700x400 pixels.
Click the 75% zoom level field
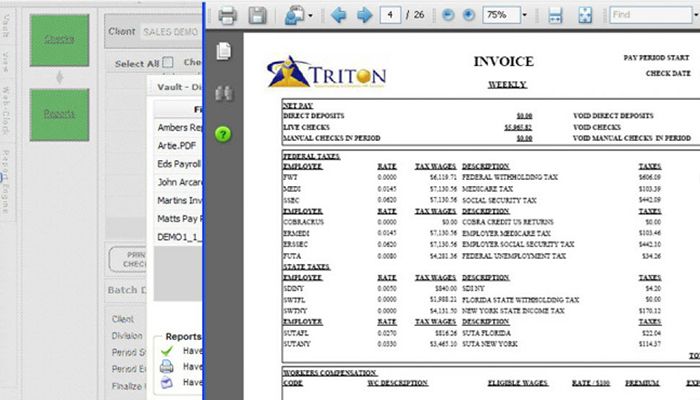pyautogui.click(x=501, y=15)
